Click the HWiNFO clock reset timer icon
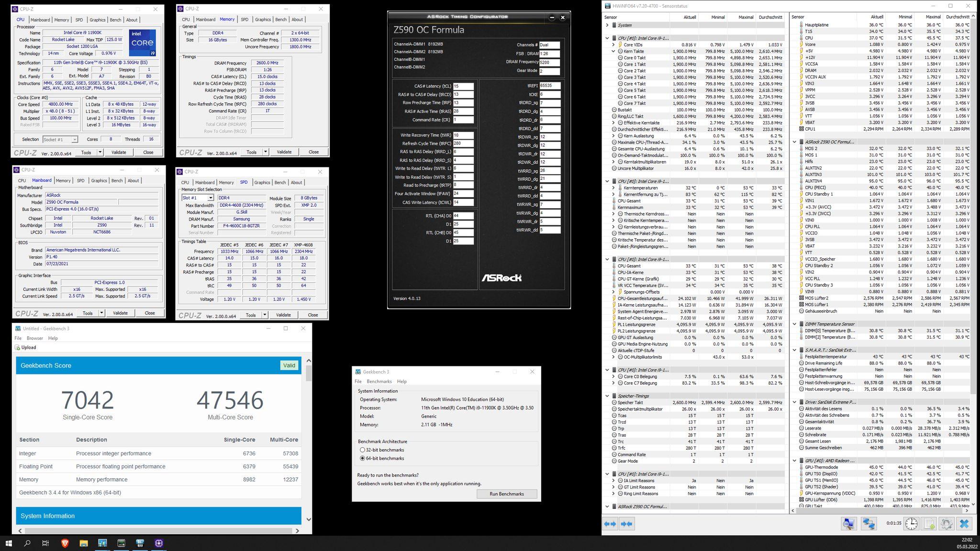The width and height of the screenshot is (980, 551). tap(911, 523)
